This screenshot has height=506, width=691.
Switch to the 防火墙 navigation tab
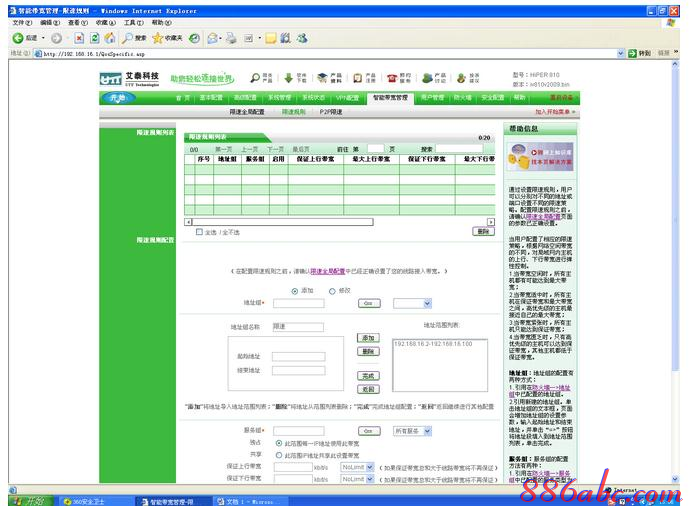pos(462,98)
